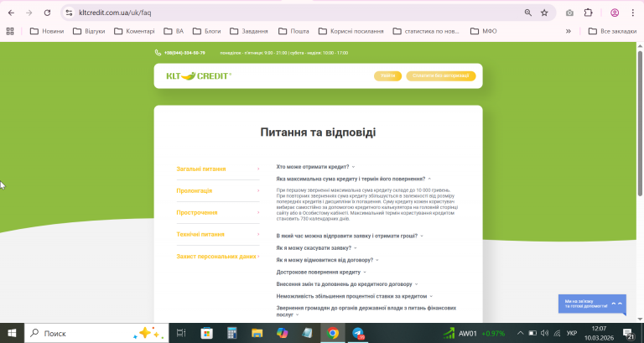
Task: Focus the browser address bar URL
Action: [115, 13]
